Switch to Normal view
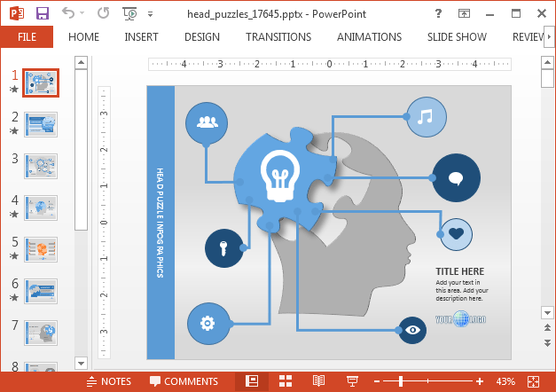This screenshot has width=556, height=392. (x=252, y=381)
